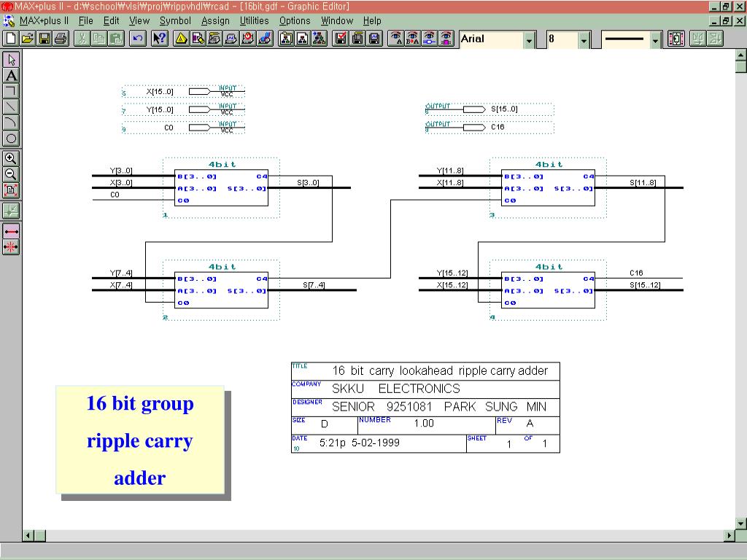Click the Undo arrow icon

click(137, 39)
